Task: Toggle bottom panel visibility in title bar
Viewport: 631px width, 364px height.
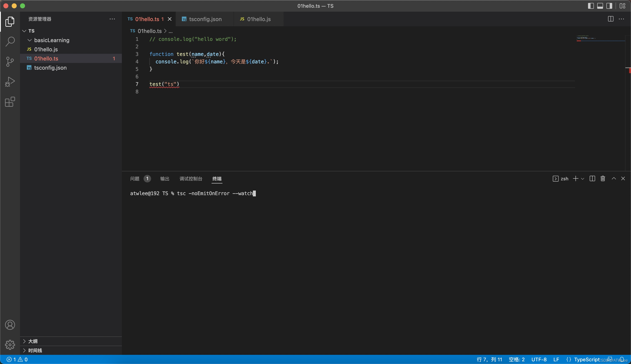Action: coord(600,6)
